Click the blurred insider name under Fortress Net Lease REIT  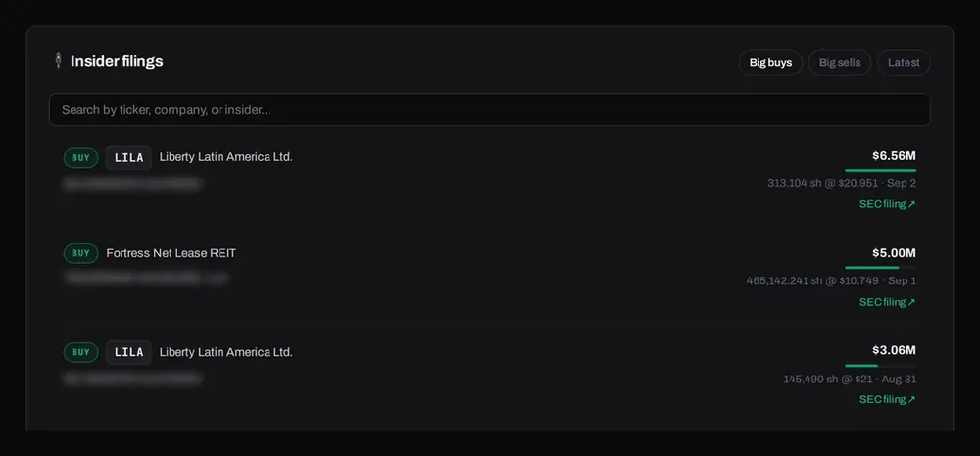tap(146, 279)
